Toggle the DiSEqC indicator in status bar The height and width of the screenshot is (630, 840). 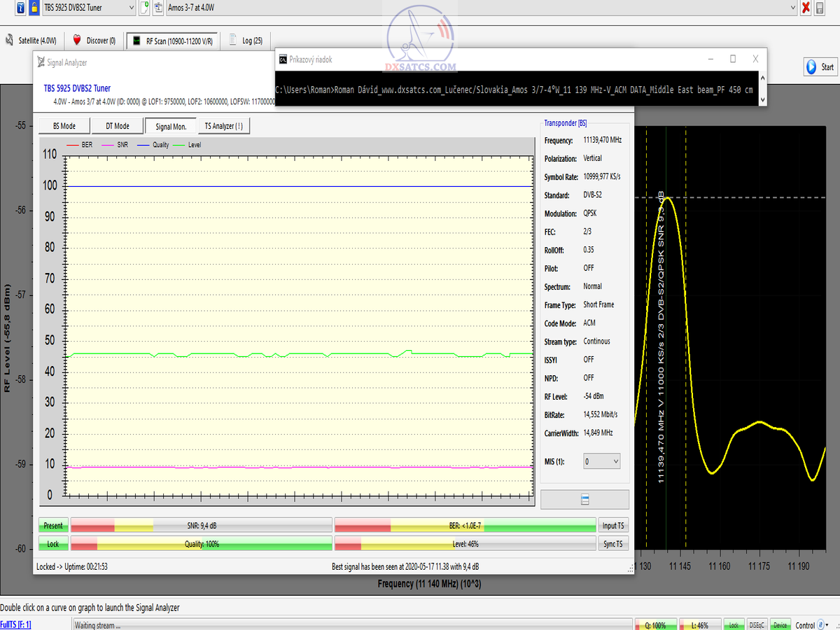pos(757,625)
